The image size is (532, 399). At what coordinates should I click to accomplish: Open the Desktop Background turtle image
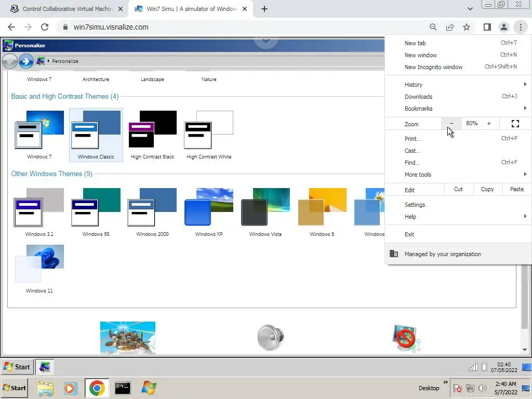coord(128,338)
